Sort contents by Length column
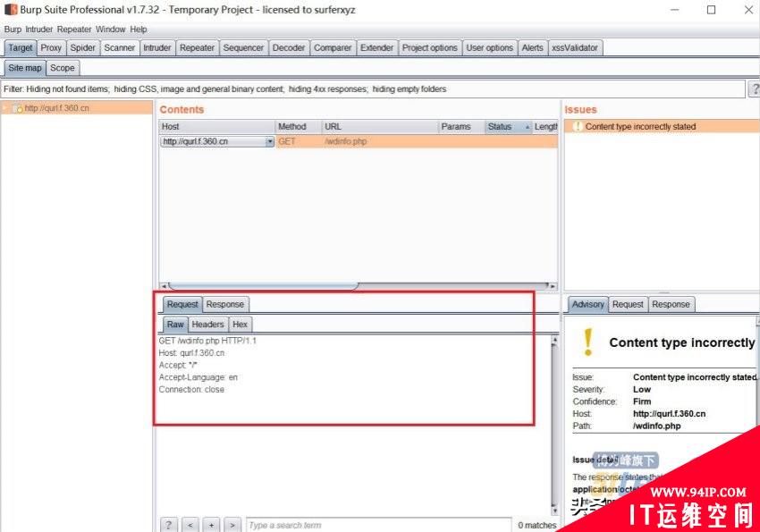The image size is (760, 532). 545,126
